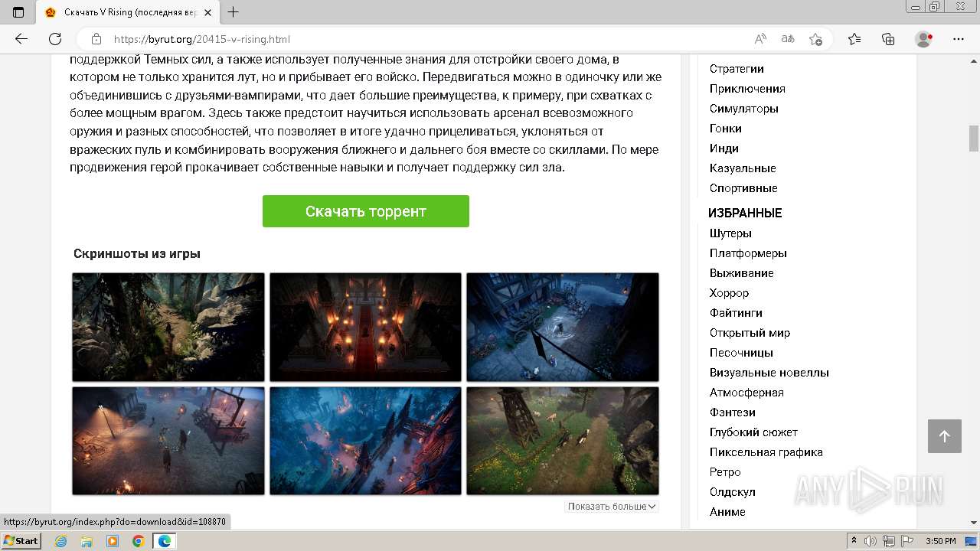Open the Collections icon

(888, 39)
